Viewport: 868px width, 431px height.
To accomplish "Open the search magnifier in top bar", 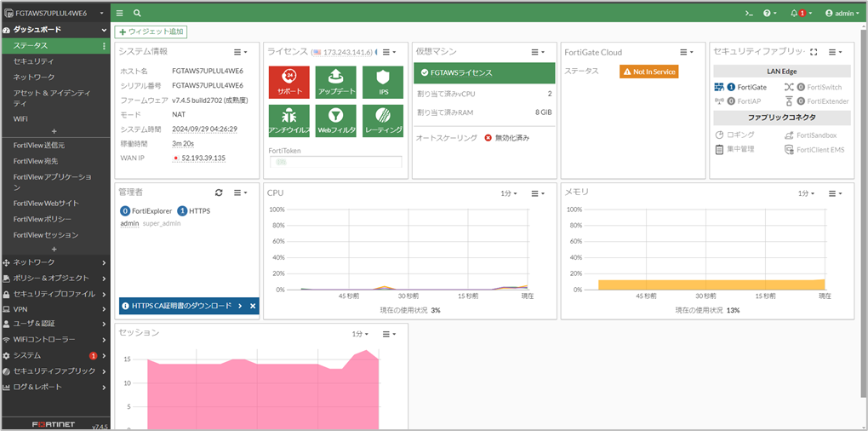I will [x=137, y=13].
